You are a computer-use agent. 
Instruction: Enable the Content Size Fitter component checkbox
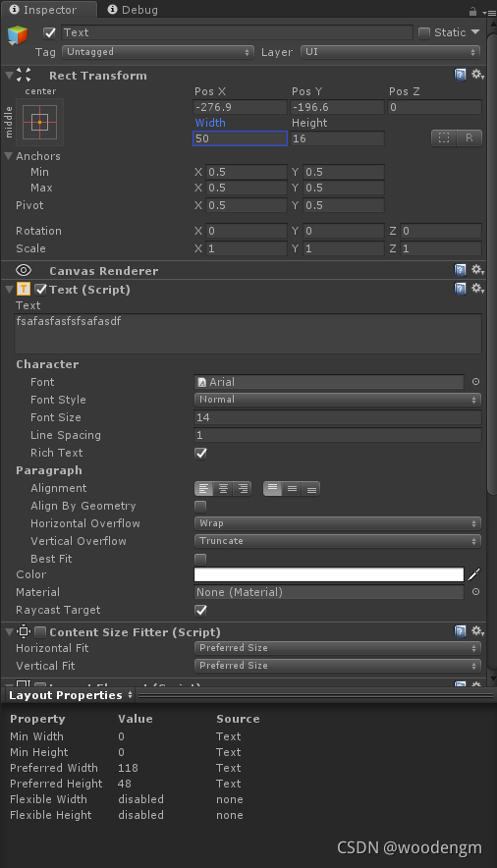click(40, 632)
